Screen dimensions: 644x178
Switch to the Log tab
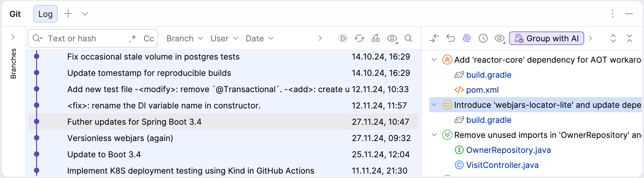[45, 14]
